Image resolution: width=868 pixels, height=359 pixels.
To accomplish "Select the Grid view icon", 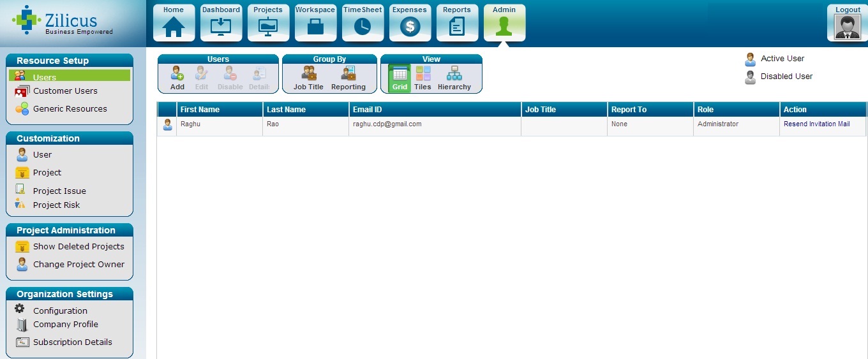I will [x=400, y=78].
